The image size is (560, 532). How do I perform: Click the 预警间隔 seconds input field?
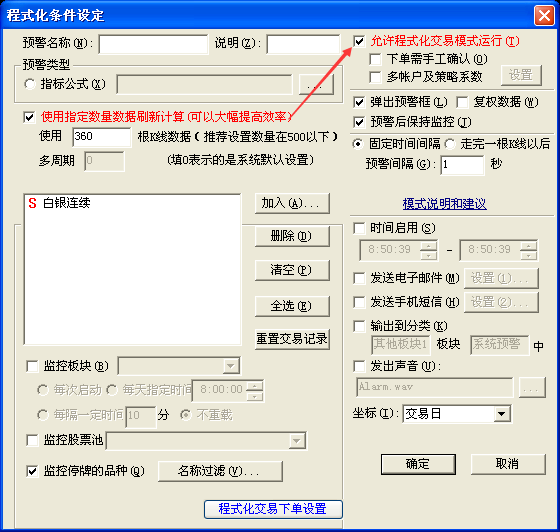(x=462, y=165)
